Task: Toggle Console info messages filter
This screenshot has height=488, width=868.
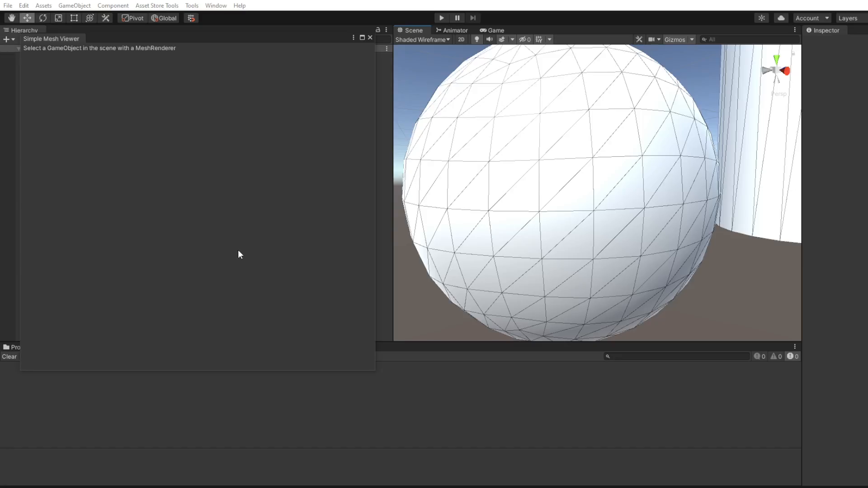Action: (759, 357)
